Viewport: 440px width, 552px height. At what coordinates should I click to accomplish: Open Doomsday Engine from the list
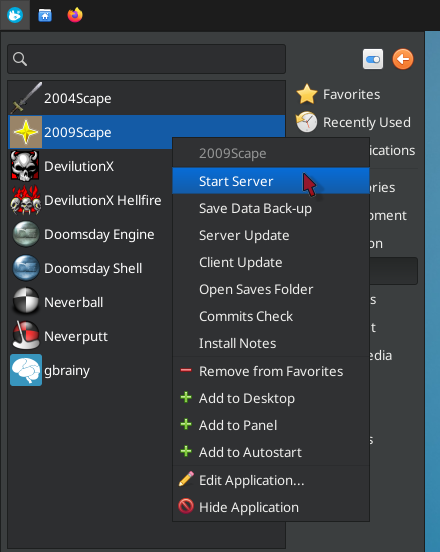[x=90, y=234]
